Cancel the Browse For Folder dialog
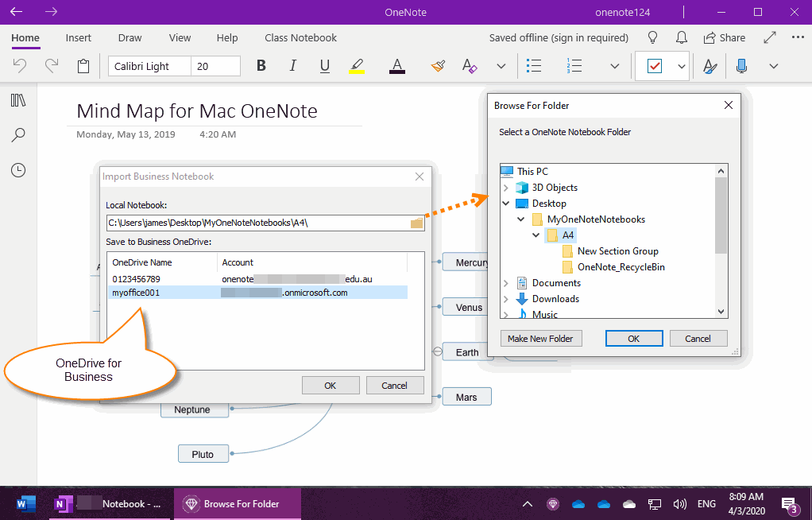Screen dimensions: 812x520 698,339
